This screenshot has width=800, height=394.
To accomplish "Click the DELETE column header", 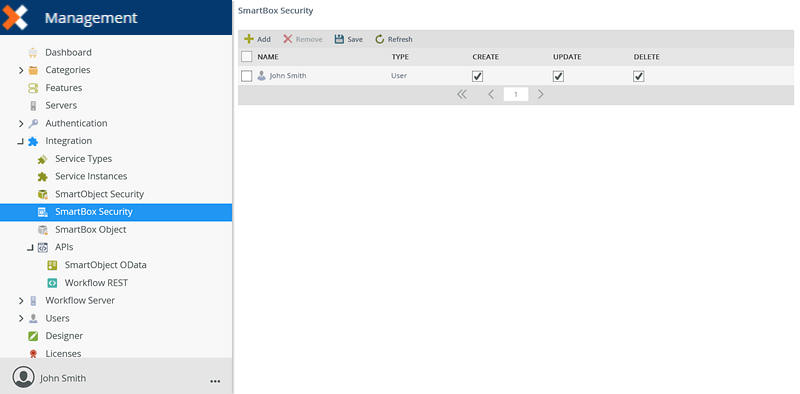I will (x=646, y=57).
